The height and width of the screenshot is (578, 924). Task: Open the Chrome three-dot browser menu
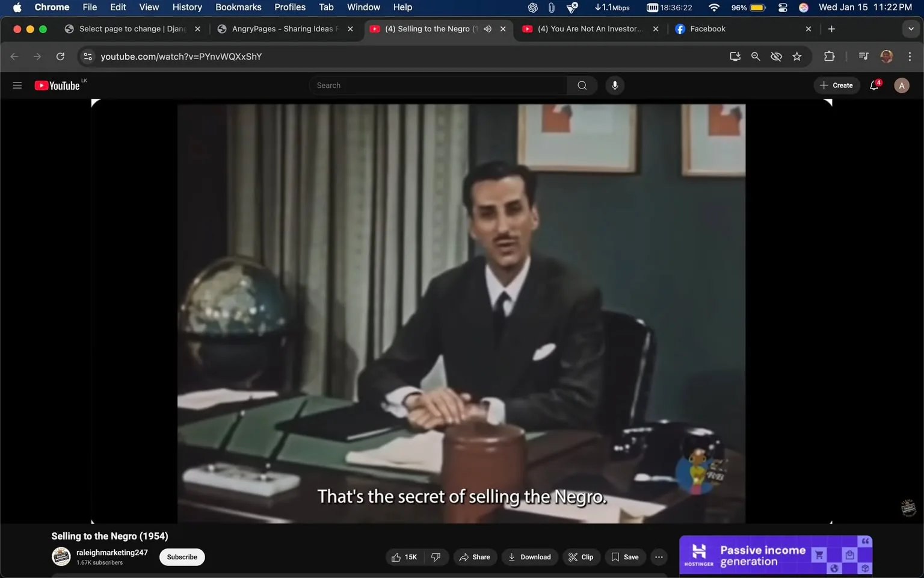tap(910, 56)
